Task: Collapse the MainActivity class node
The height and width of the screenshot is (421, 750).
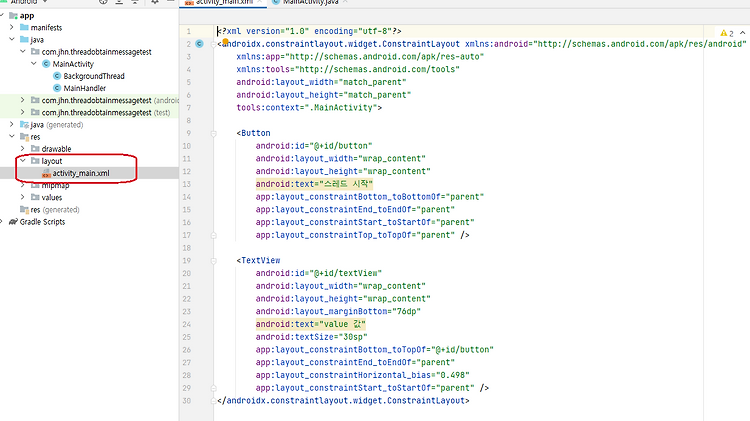Action: click(x=33, y=64)
